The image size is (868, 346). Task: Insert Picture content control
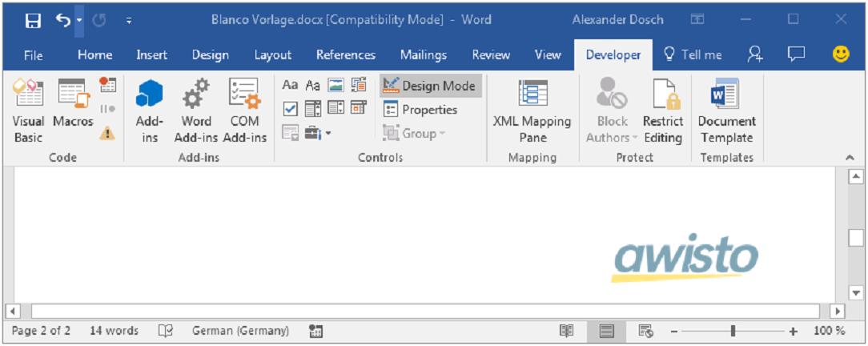click(336, 85)
